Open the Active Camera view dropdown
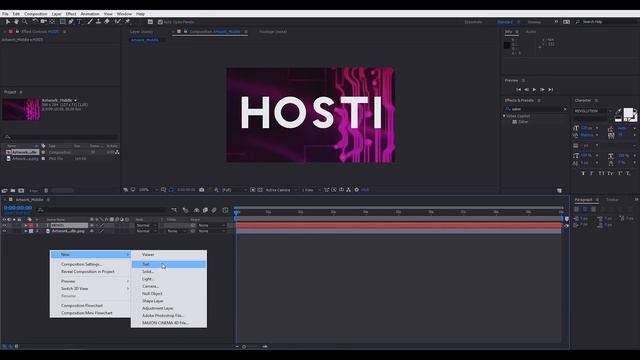The image size is (640, 360). click(281, 190)
